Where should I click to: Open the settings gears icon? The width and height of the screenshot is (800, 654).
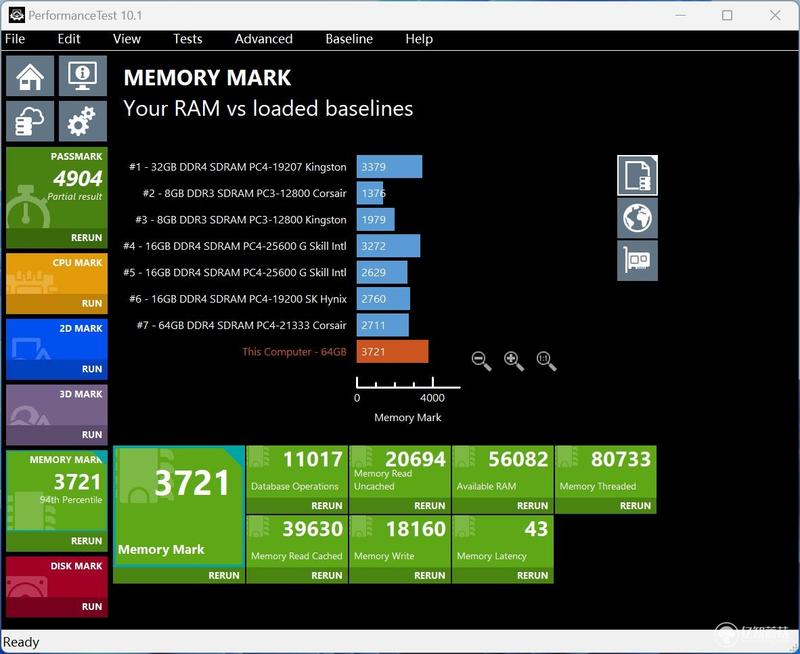pos(83,121)
